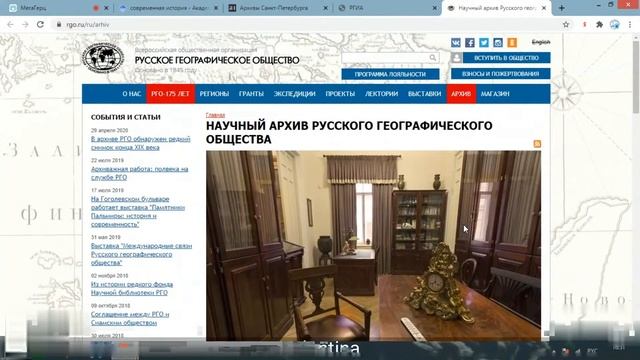This screenshot has width=640, height=360.
Task: Click the 'ВСТУПИТЬ В ОБЩЕСТВО' button
Action: point(506,58)
